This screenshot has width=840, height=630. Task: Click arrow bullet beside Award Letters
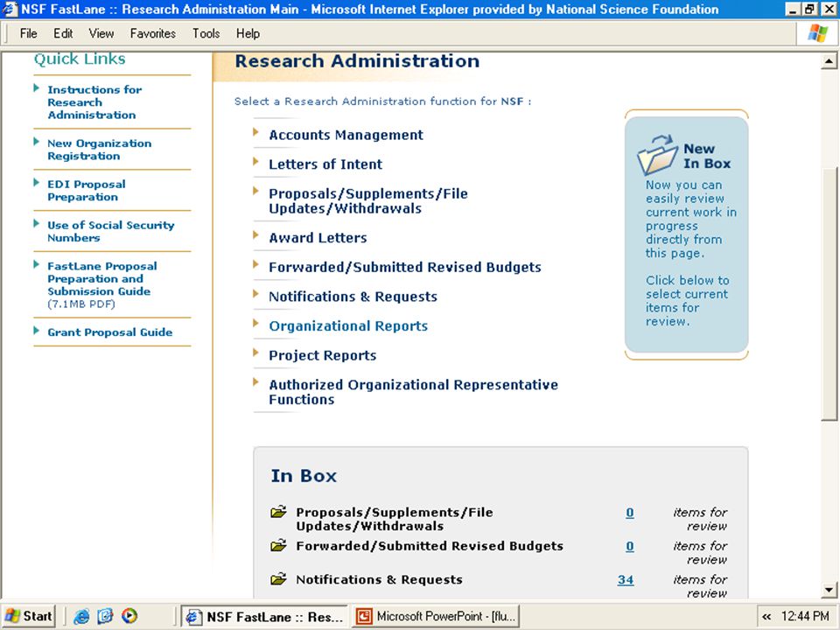click(256, 234)
